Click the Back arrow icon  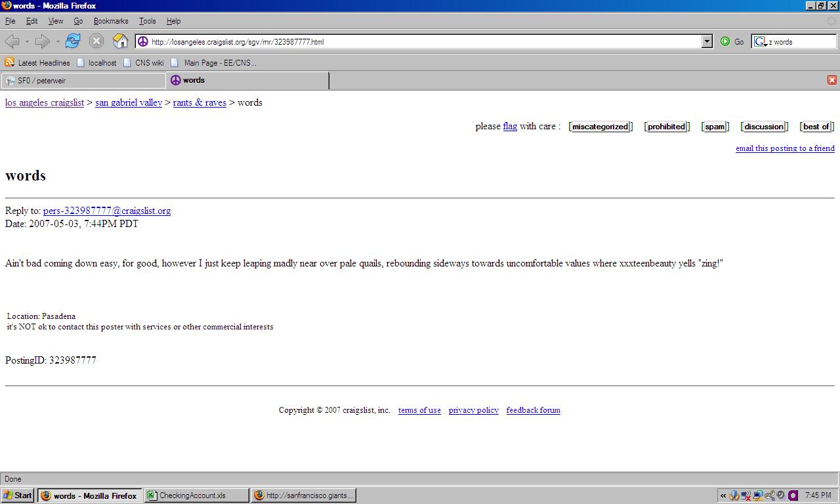point(12,41)
